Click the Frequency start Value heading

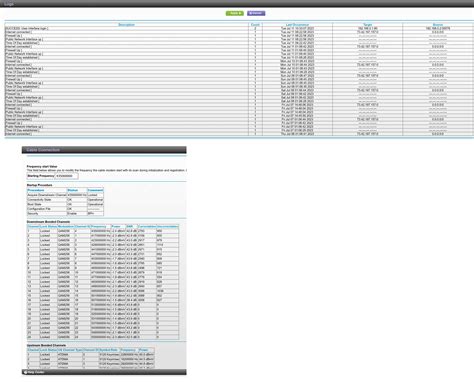pyautogui.click(x=42, y=166)
